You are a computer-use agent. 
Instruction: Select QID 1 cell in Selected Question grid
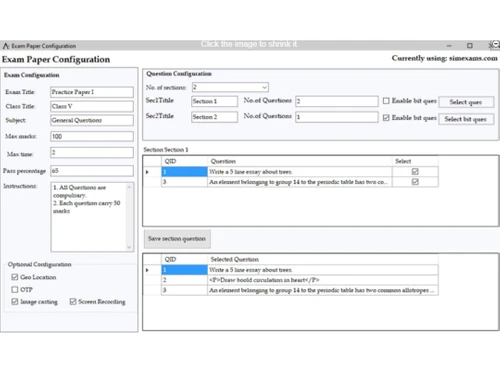click(185, 270)
